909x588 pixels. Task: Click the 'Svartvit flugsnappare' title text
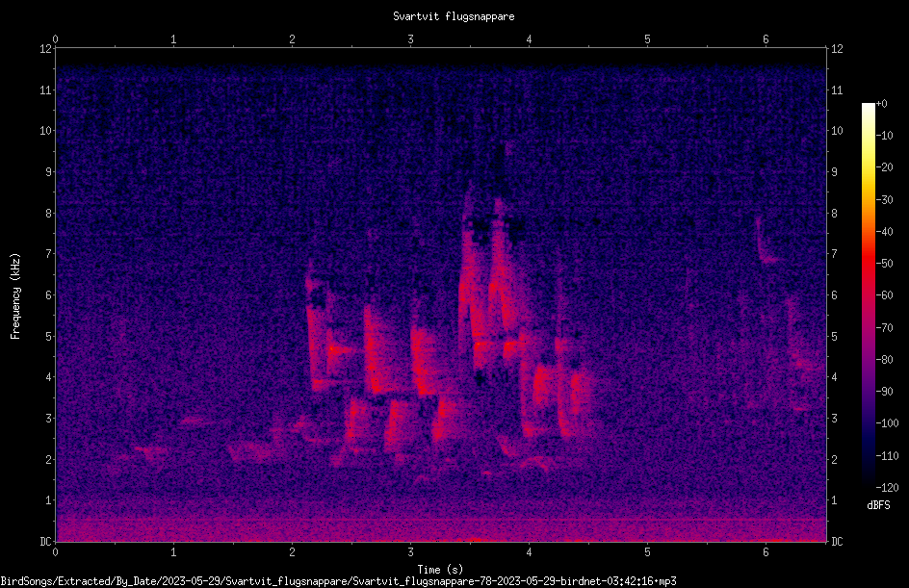click(454, 16)
